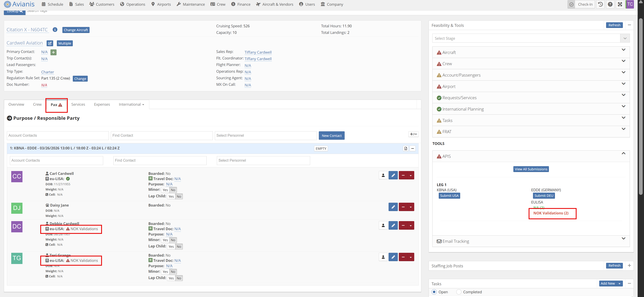Click the history icon in the top bar

coord(600,4)
